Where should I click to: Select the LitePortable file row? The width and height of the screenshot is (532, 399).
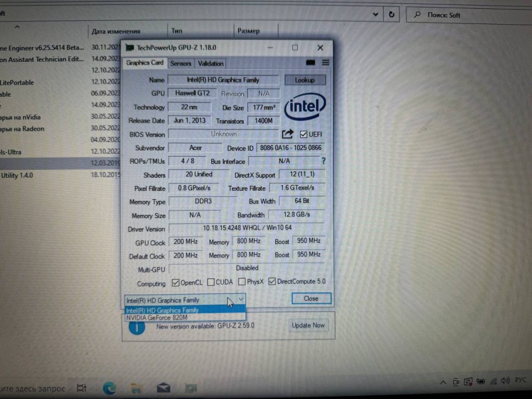click(x=60, y=82)
